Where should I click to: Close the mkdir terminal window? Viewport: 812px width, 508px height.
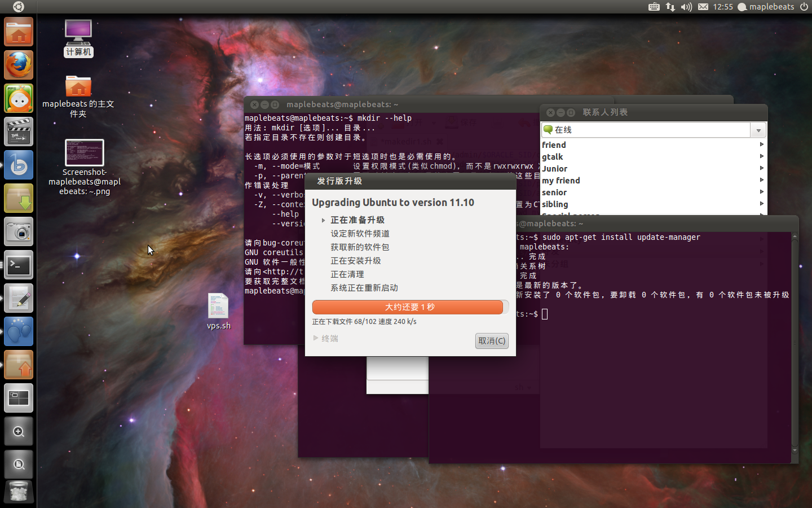254,104
